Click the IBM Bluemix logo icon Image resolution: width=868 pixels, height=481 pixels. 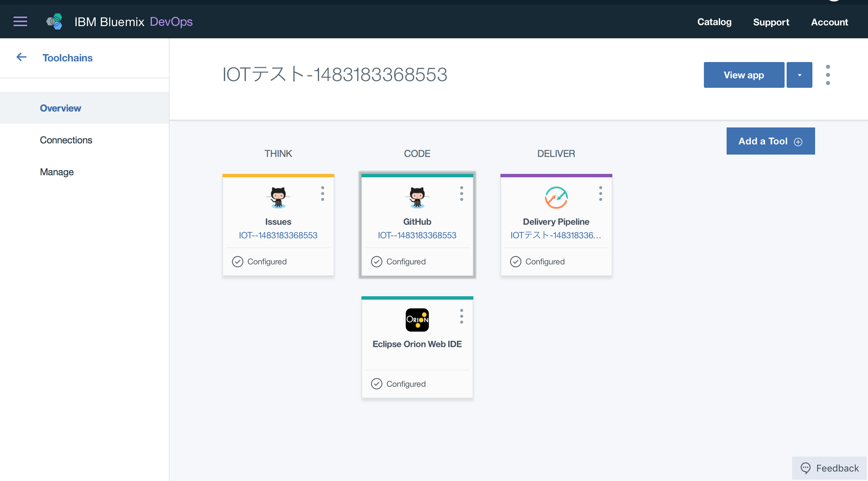55,22
